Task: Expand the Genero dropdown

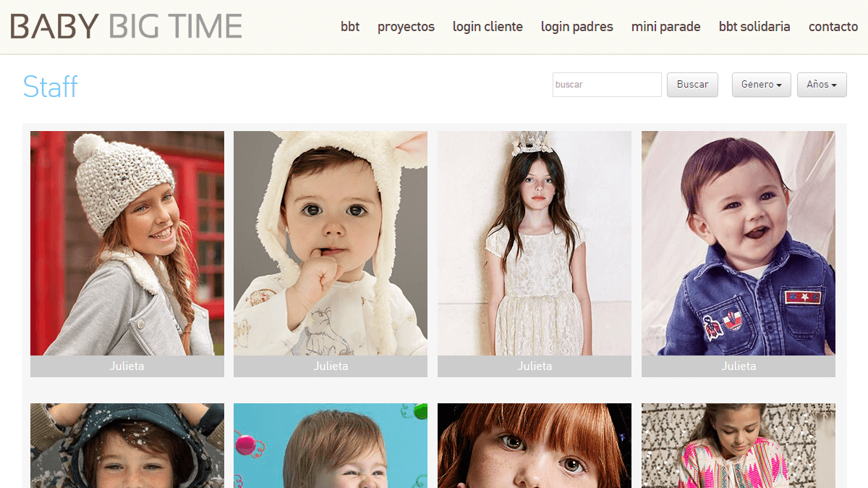Action: coord(762,85)
